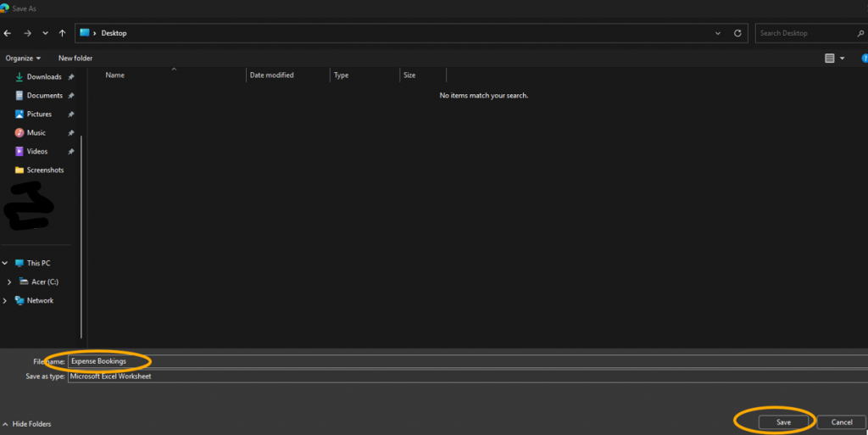Screen dimensions: 868x435
Task: Click the pin icon beside Documents
Action: (71, 96)
